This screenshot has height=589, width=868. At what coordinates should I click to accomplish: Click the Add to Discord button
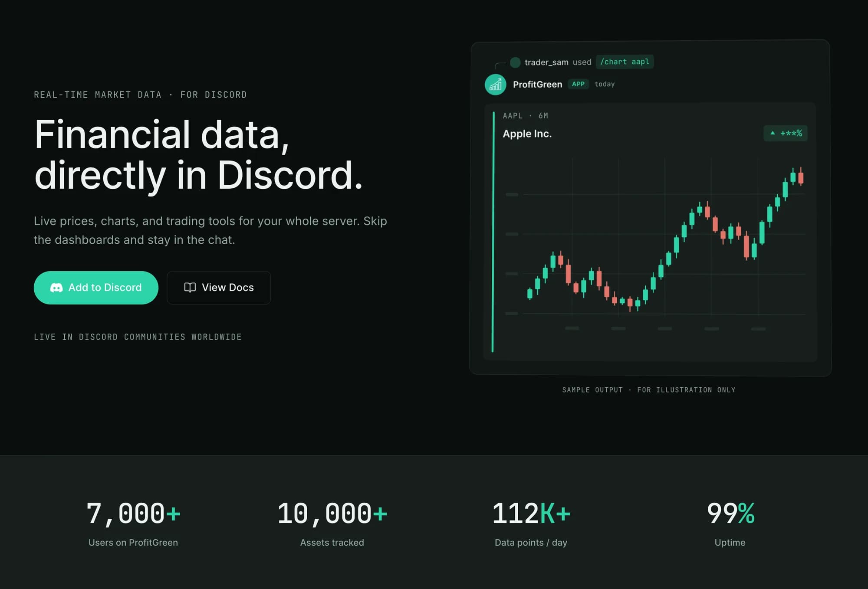(x=96, y=288)
